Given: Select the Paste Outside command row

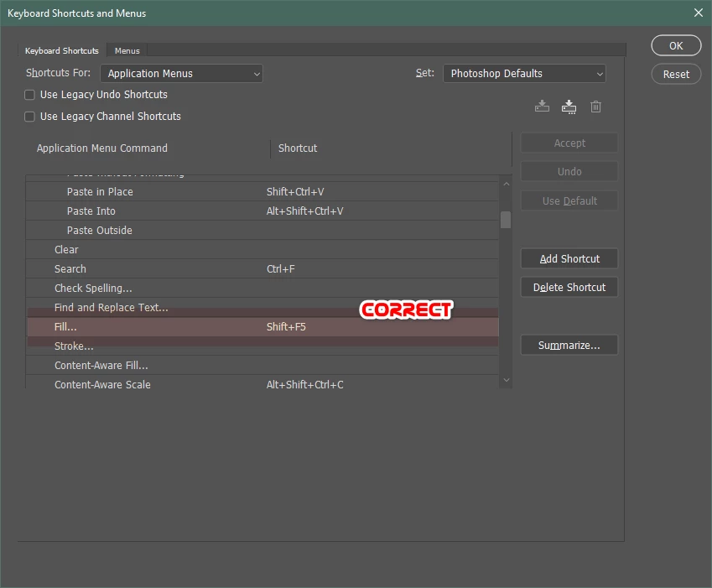Looking at the screenshot, I should click(x=262, y=230).
